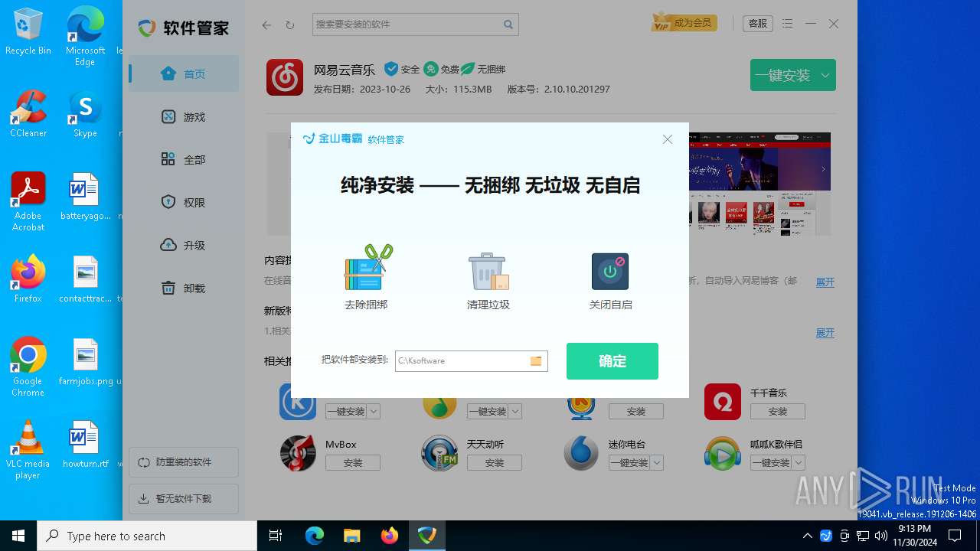Open the 卸载 uninstall tab

(x=184, y=289)
